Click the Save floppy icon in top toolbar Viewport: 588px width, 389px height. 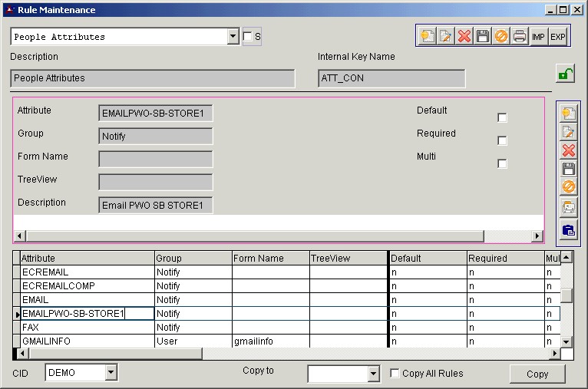[x=482, y=37]
